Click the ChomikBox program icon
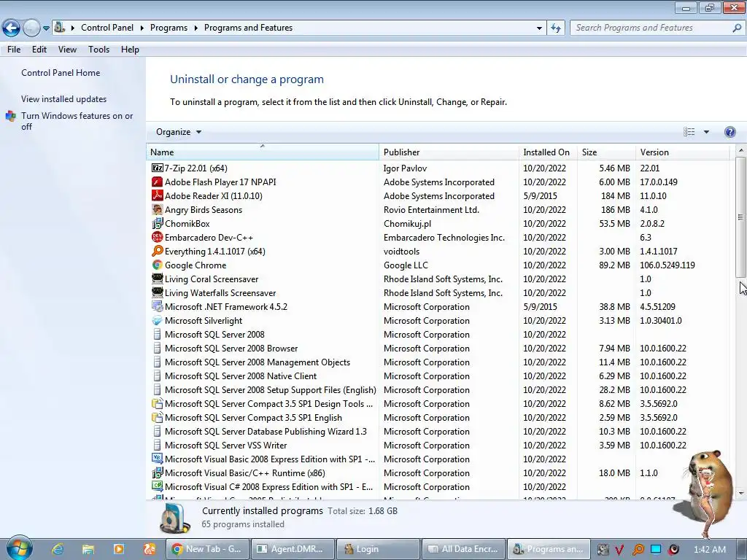 (x=158, y=223)
